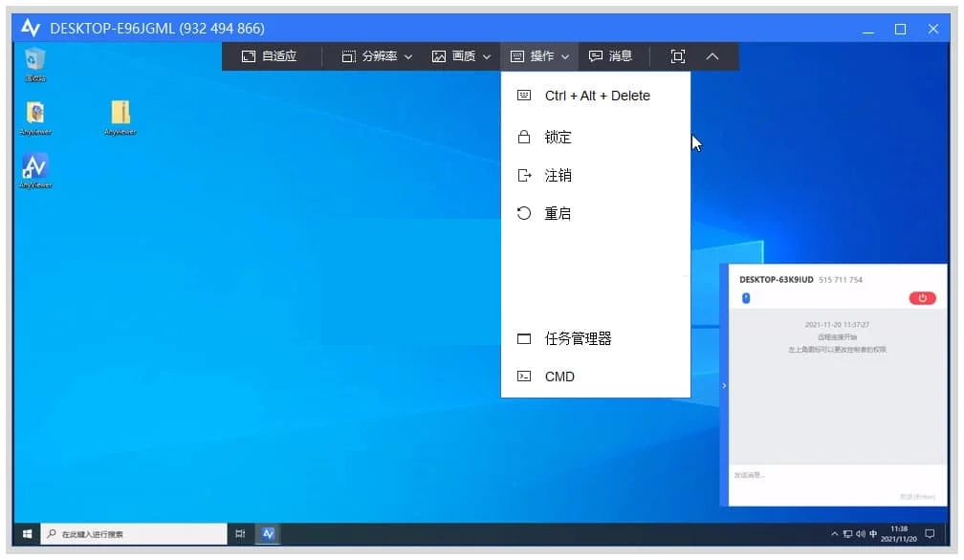Click the AnyViewer shortcut desktop icon
964x560 pixels.
click(35, 169)
